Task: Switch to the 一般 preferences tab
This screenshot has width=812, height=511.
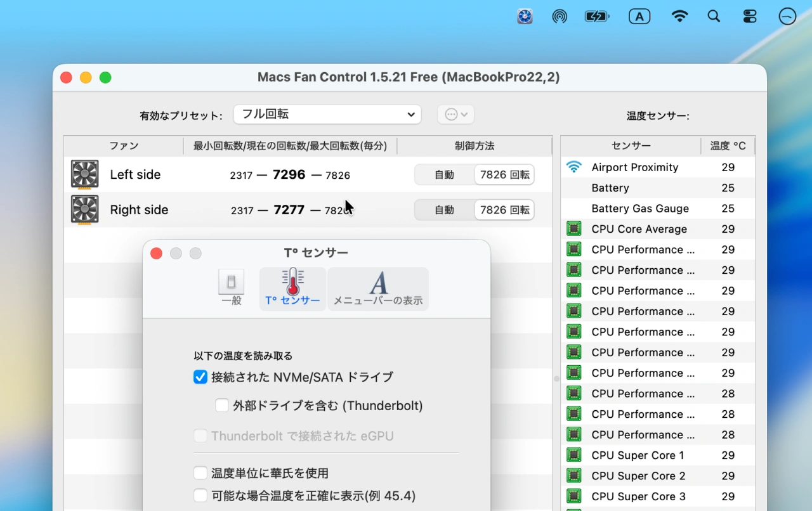Action: tap(232, 288)
